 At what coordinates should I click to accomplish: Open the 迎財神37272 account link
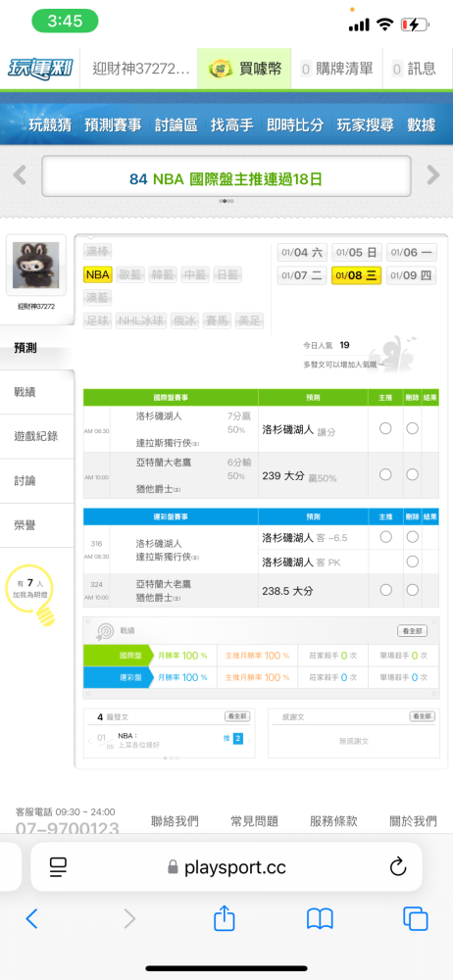pyautogui.click(x=140, y=69)
